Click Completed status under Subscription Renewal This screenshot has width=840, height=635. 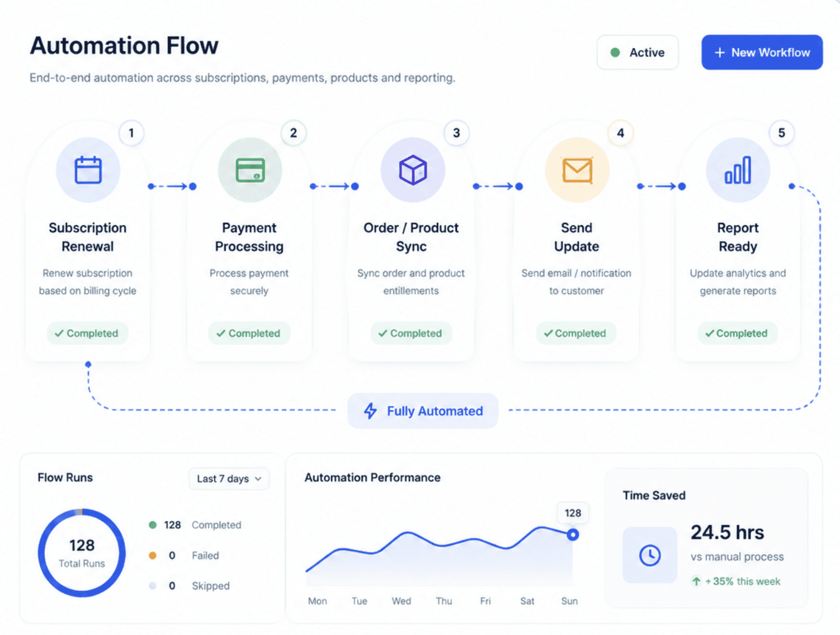tap(87, 333)
